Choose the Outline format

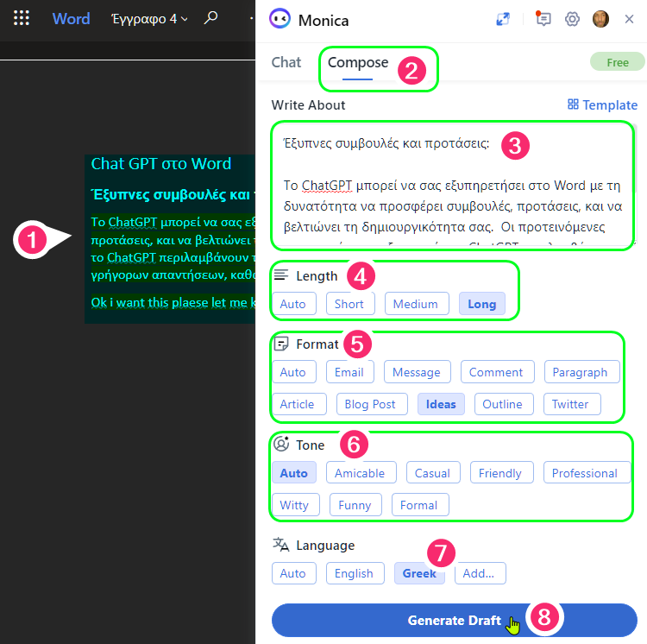pyautogui.click(x=504, y=404)
